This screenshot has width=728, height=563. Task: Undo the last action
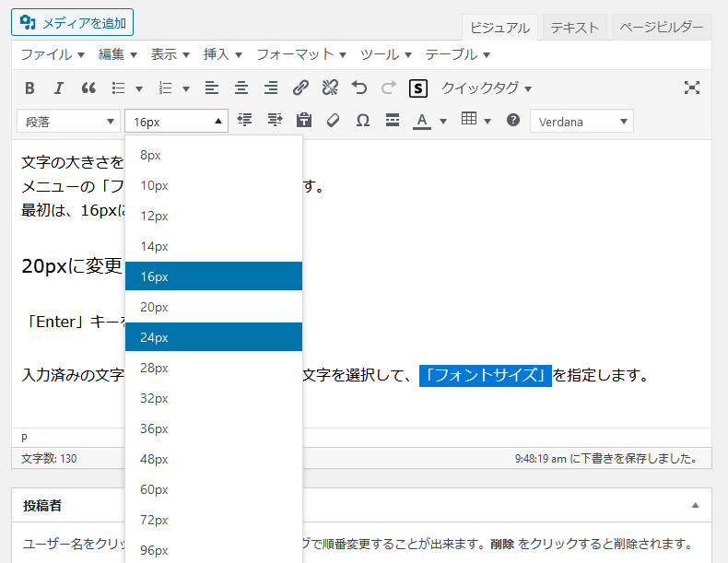pyautogui.click(x=359, y=88)
